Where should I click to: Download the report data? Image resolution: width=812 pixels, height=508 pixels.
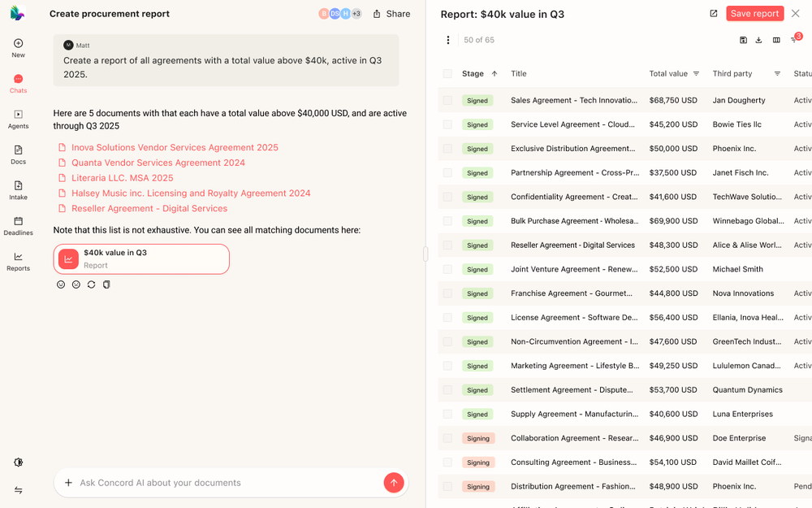(758, 38)
